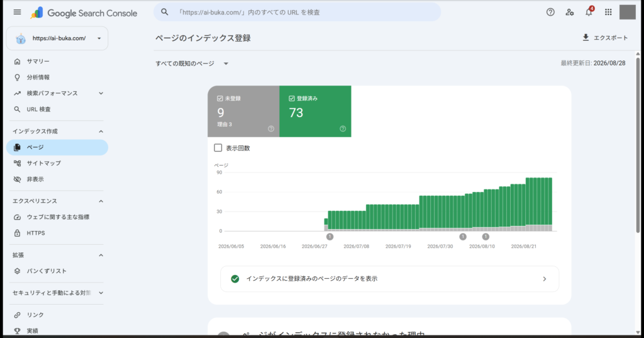Click the 最終更新日: 2026/08/28 text
The width and height of the screenshot is (644, 338).
[593, 64]
